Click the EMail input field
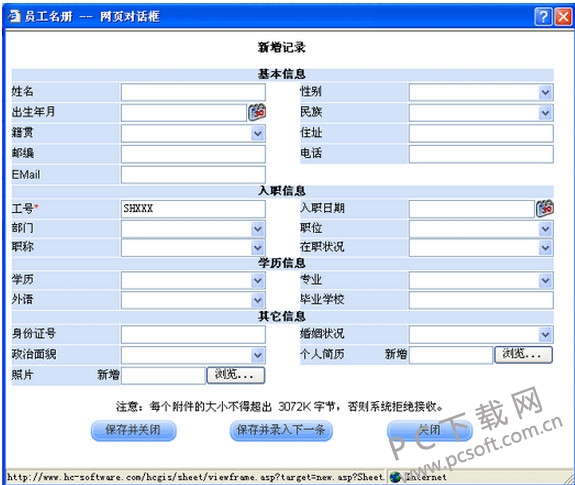 (x=193, y=174)
